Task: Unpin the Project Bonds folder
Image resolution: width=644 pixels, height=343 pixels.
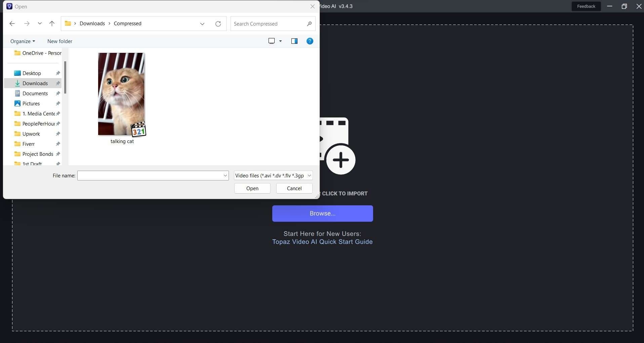Action: pyautogui.click(x=58, y=154)
